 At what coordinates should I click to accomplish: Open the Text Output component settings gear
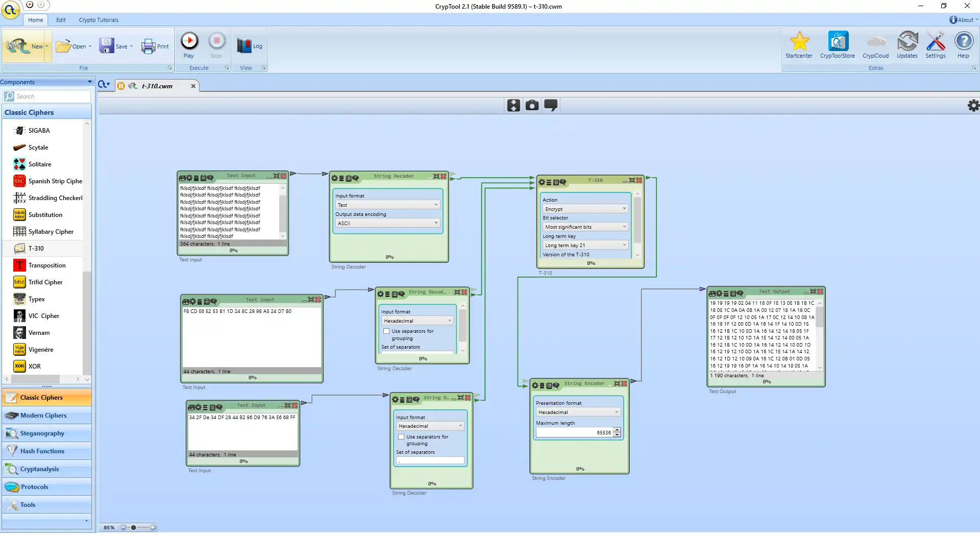(719, 294)
